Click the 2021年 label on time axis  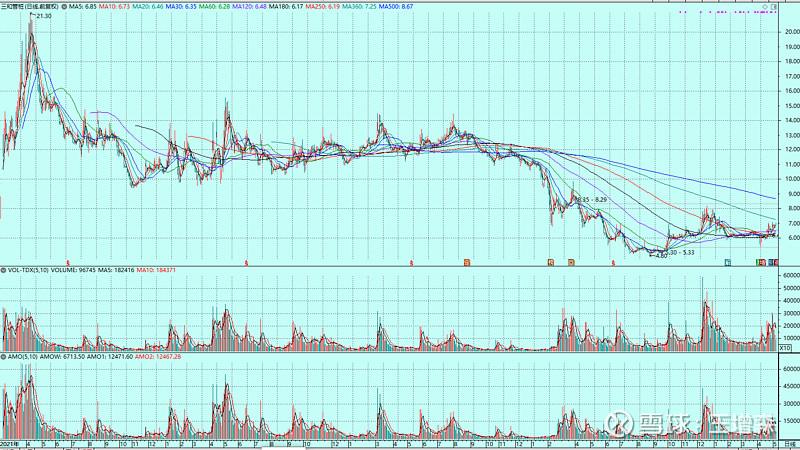[12, 441]
